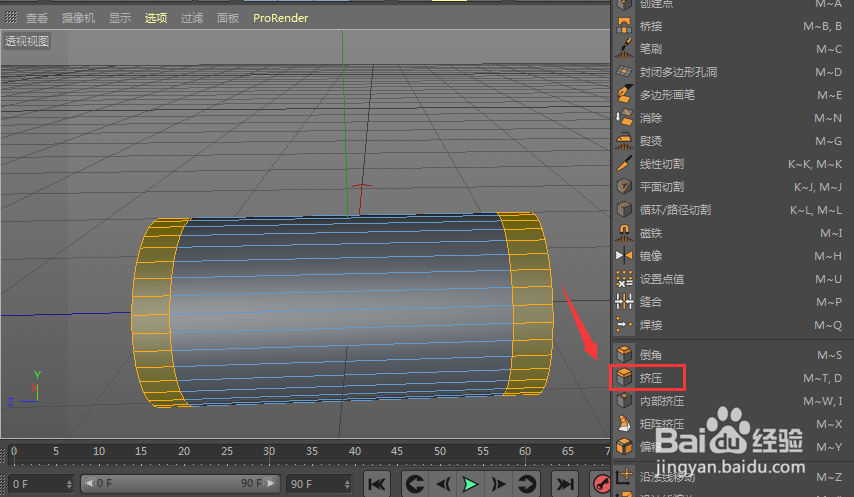Click the 矩阵挤压 matrix extrude icon
This screenshot has height=497, width=854.
(x=624, y=424)
